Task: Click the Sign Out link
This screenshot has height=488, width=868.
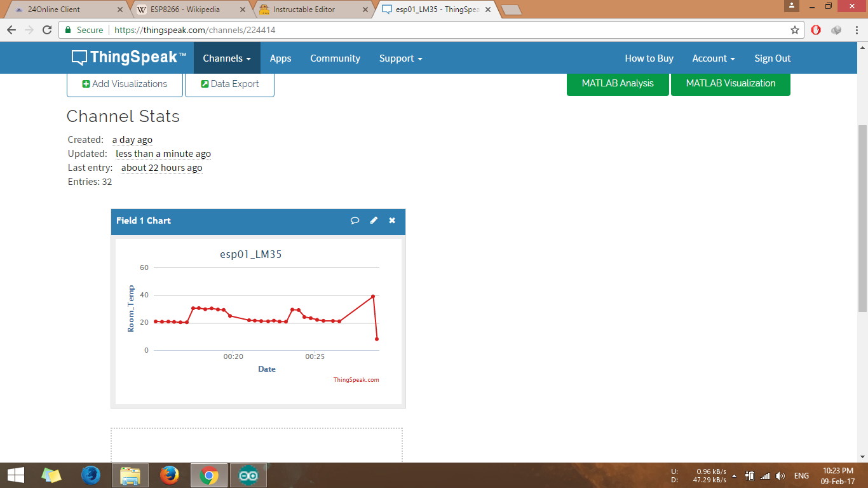Action: coord(772,58)
